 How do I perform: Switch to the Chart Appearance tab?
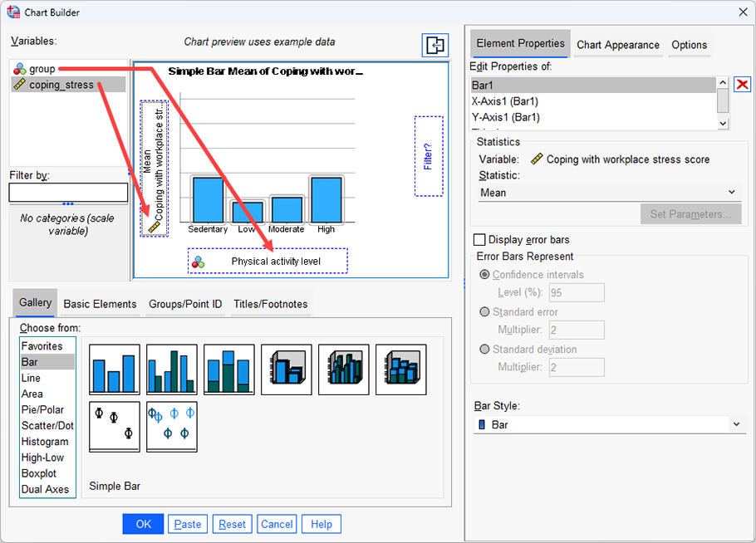pyautogui.click(x=618, y=45)
